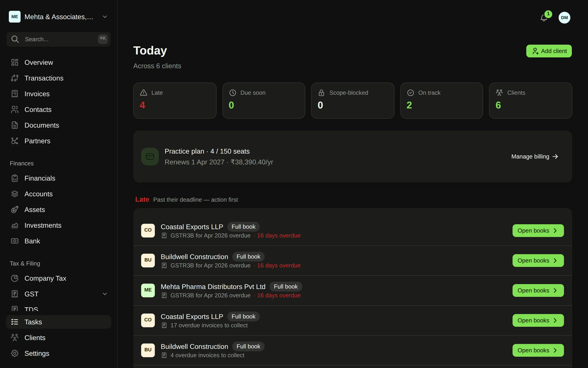Go to the Overview page
Screen dimensions: 588x368
click(x=59, y=62)
